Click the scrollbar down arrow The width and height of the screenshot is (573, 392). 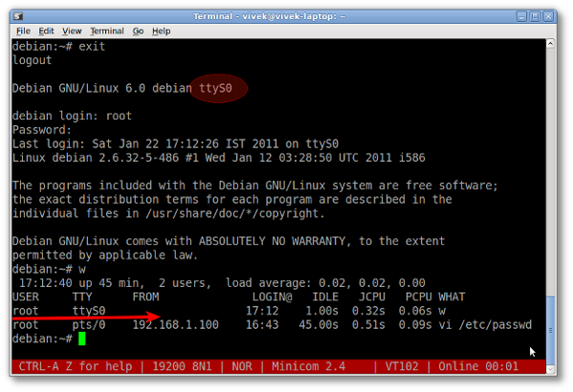[x=550, y=369]
